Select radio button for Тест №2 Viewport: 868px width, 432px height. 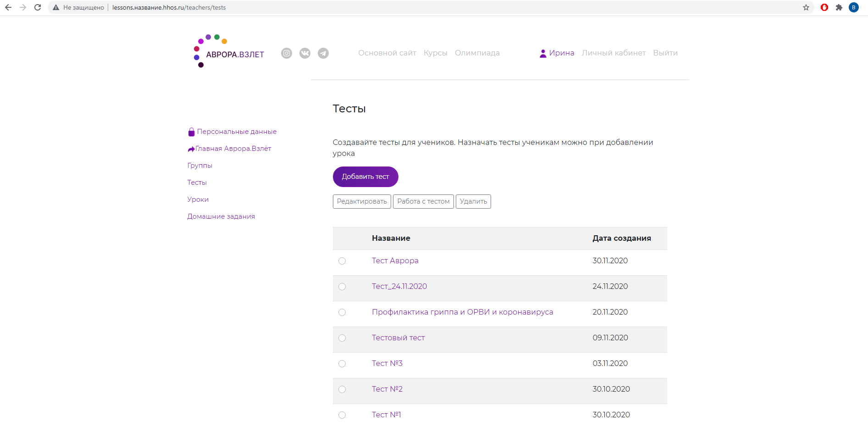click(342, 389)
